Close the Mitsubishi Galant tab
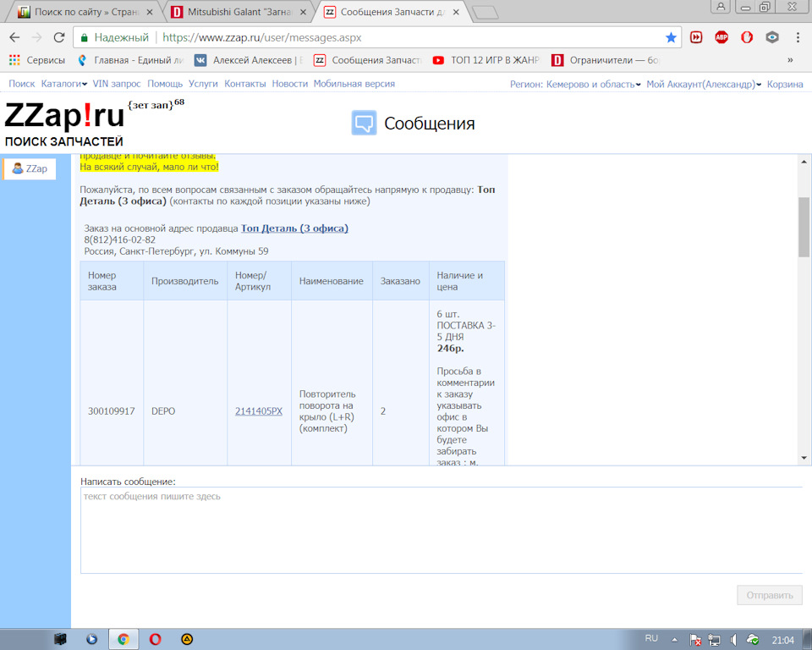Viewport: 812px width, 650px height. 303,12
